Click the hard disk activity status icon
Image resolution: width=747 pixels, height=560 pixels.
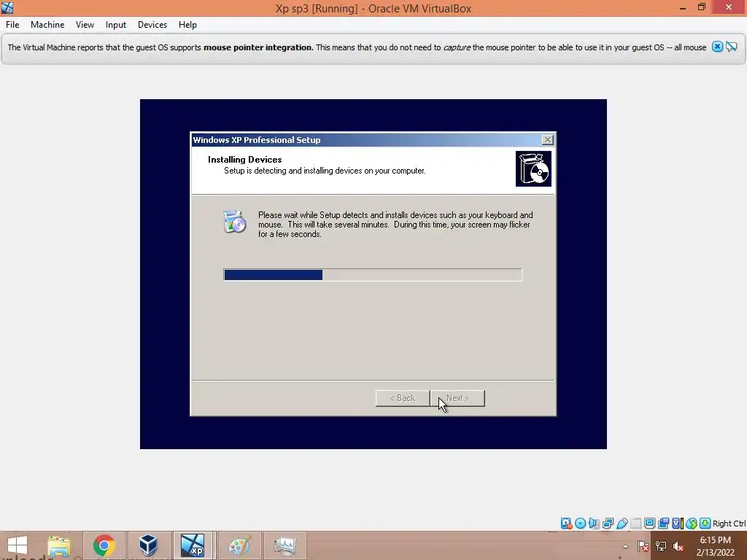[x=566, y=524]
